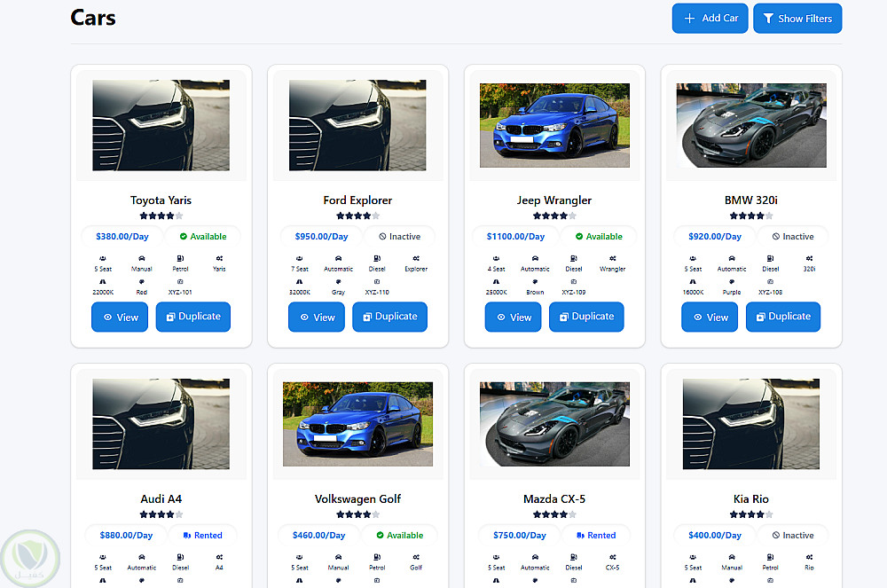
Task: Click the Ford Explorer model icon
Action: pyautogui.click(x=416, y=258)
